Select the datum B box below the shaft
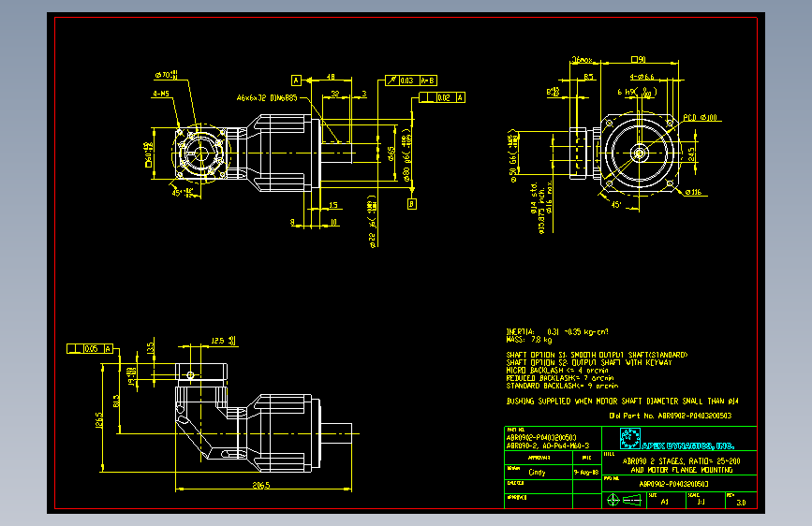This screenshot has width=812, height=526. (x=412, y=204)
